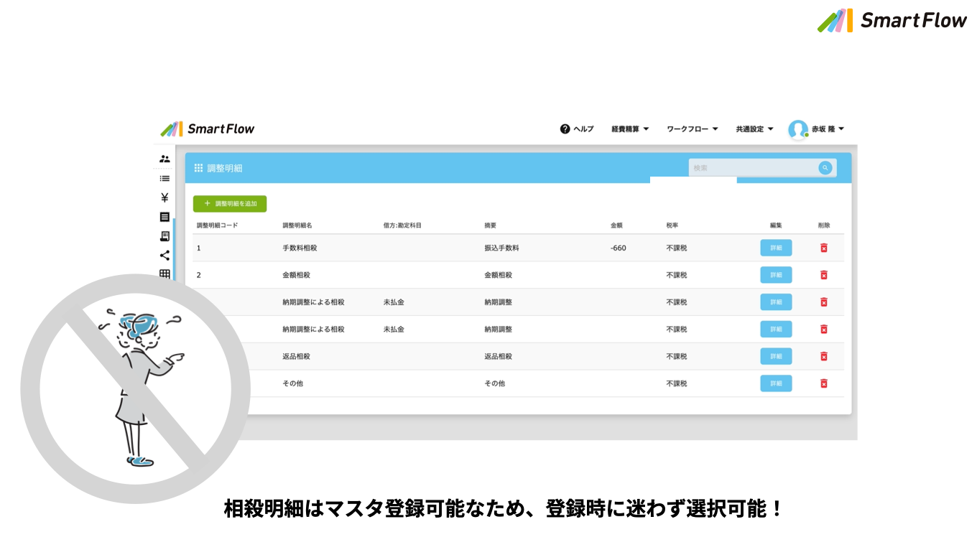This screenshot has width=977, height=560.
Task: Click the 調整明細 panel title
Action: click(x=225, y=168)
